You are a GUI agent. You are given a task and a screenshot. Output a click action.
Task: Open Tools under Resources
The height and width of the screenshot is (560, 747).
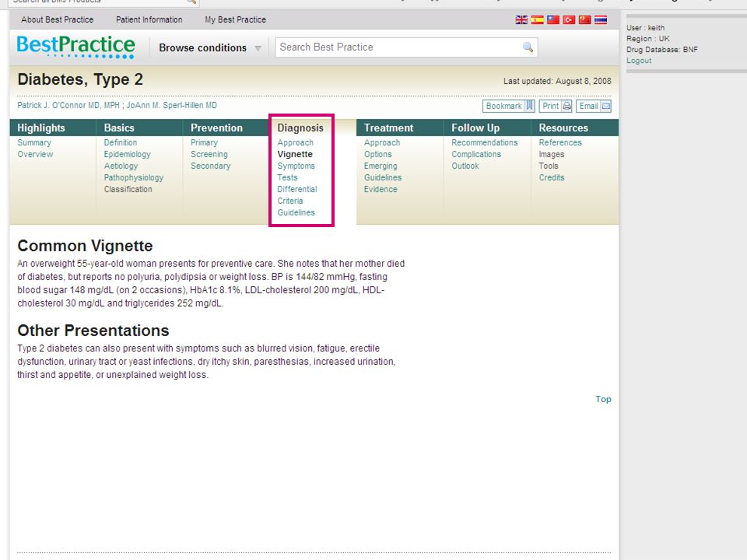(549, 166)
